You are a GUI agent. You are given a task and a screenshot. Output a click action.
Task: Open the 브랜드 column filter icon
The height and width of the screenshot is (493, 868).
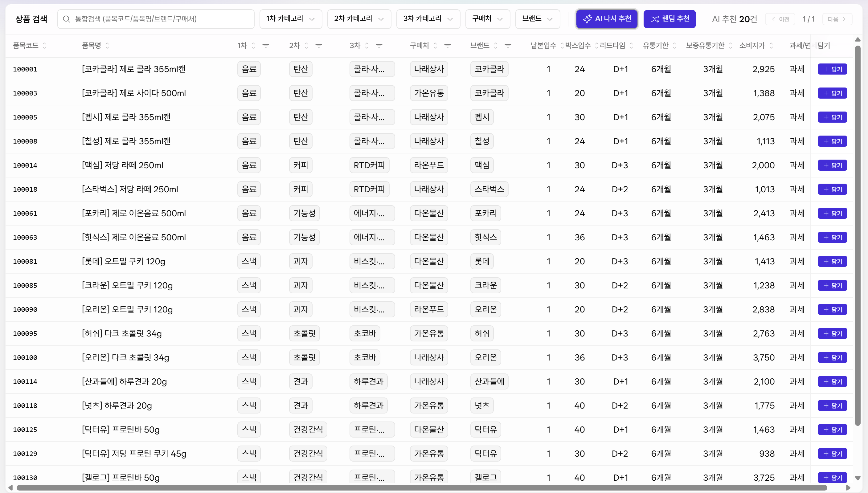point(508,45)
